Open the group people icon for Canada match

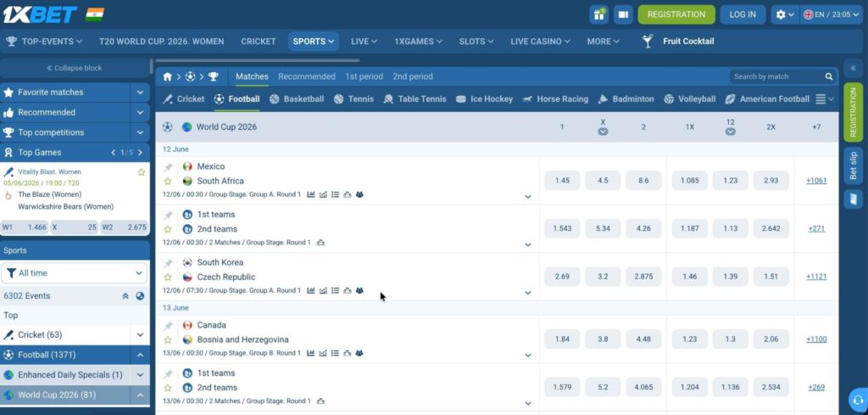pos(359,353)
